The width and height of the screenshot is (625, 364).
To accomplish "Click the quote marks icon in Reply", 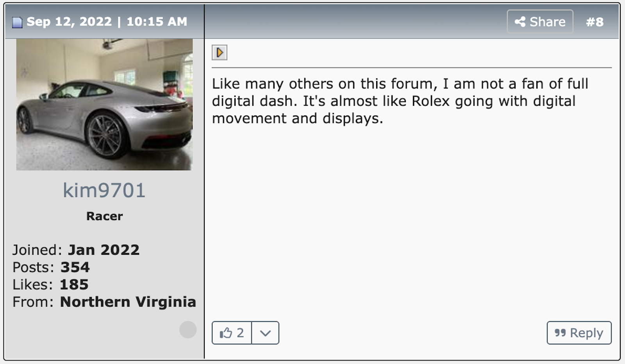I will pyautogui.click(x=560, y=333).
